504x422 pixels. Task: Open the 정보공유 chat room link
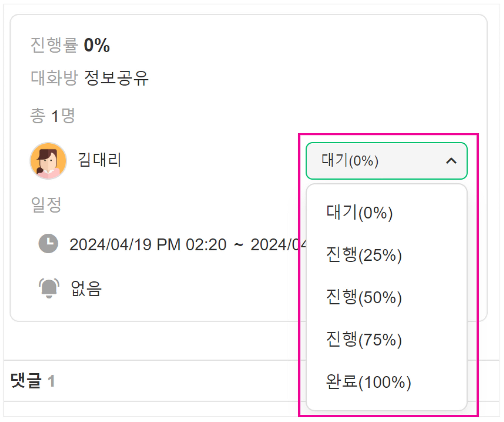click(116, 78)
